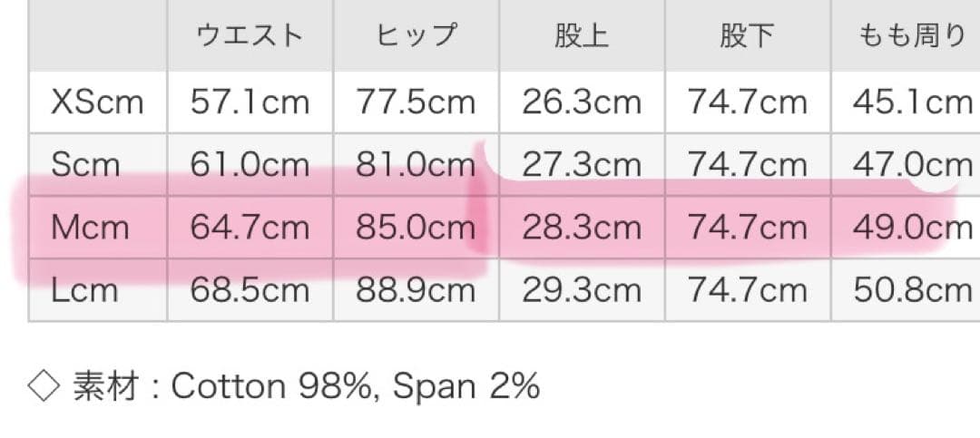Click the ウエスト column header
Viewport: 980px width, 438px height.
tap(250, 36)
